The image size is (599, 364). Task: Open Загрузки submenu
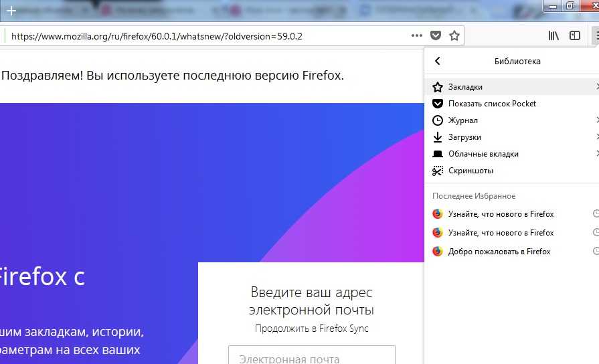point(512,137)
